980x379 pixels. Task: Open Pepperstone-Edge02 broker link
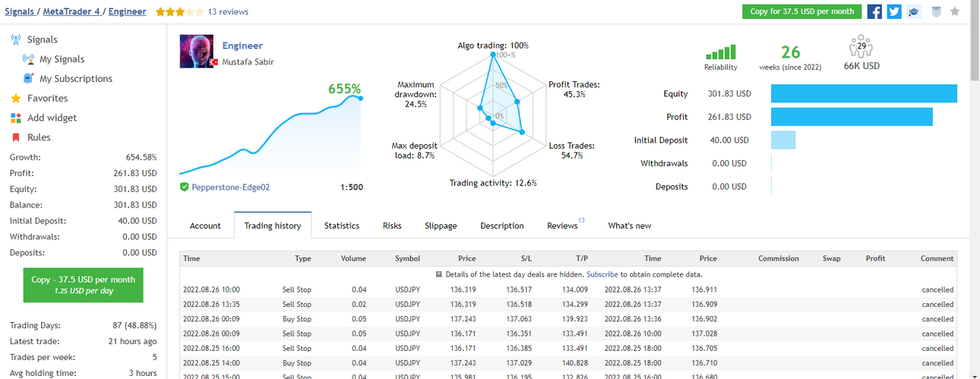point(231,187)
